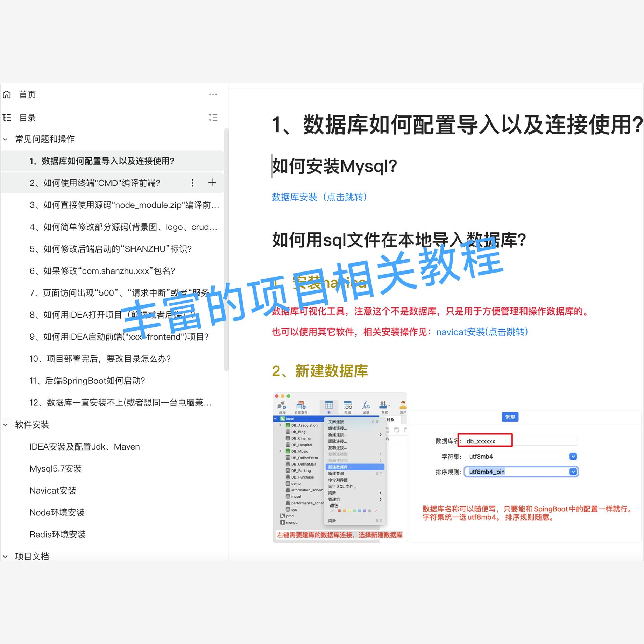Click the sidebar vertical scrollbar
This screenshot has height=644, width=644.
click(226, 250)
